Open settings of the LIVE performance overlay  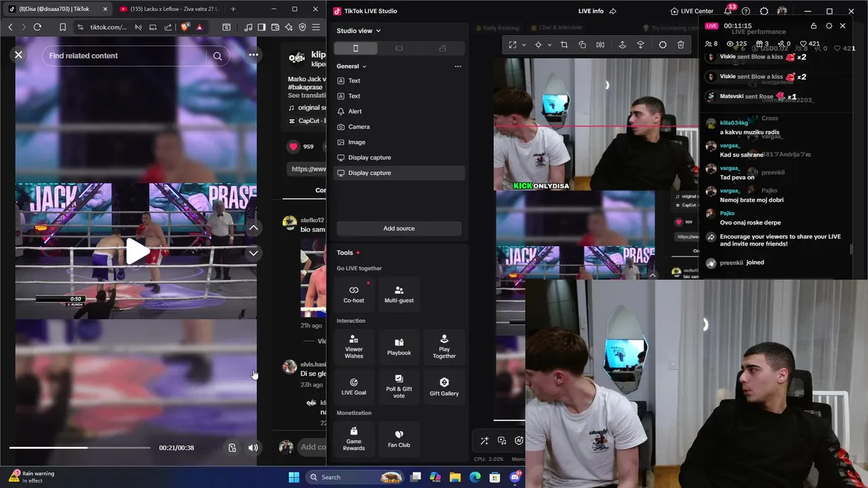[x=829, y=26]
